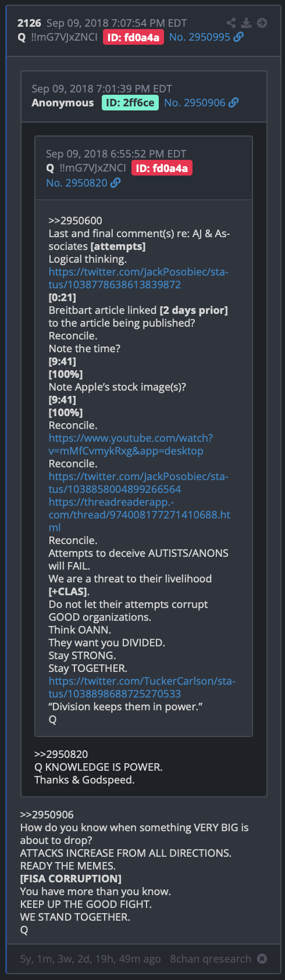Open post number 2950820 link
Screen dimensions: 285x980
click(x=77, y=183)
